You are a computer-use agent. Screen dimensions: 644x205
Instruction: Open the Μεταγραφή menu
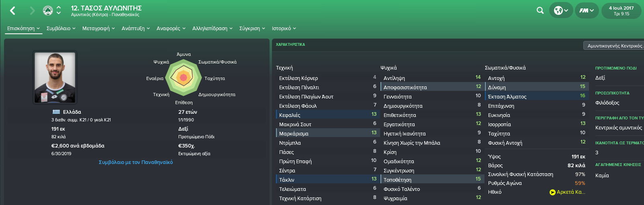[x=98, y=29]
